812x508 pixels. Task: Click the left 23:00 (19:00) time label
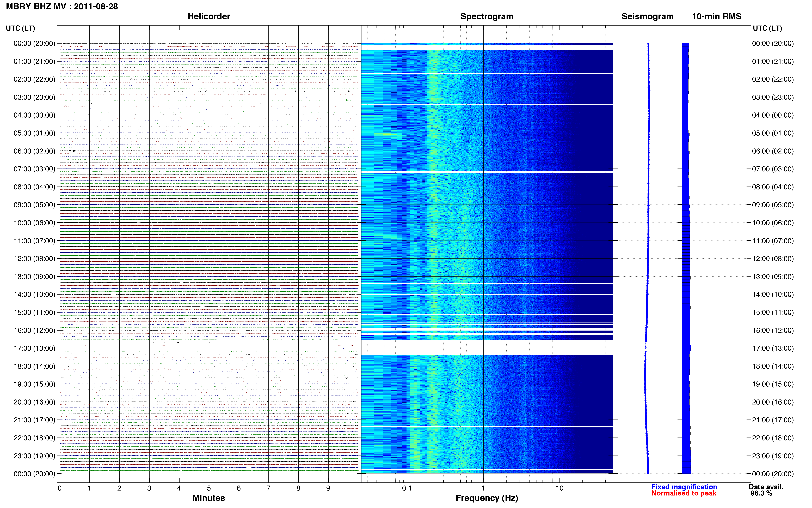pos(34,456)
